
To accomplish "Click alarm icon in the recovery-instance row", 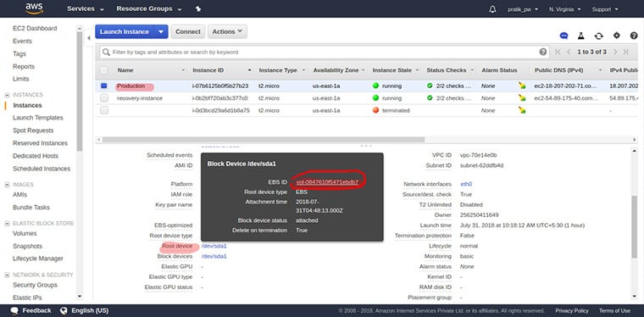I will click(522, 97).
